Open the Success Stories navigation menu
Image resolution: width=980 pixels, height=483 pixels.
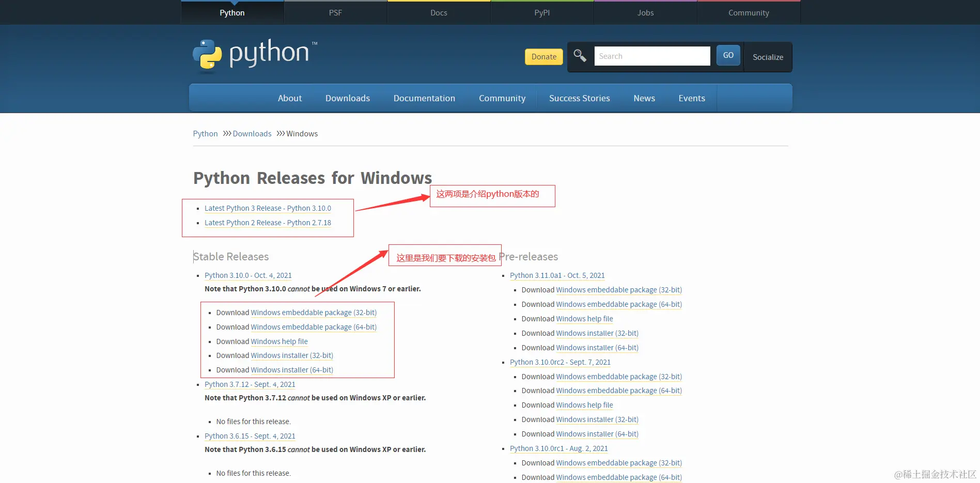[580, 98]
